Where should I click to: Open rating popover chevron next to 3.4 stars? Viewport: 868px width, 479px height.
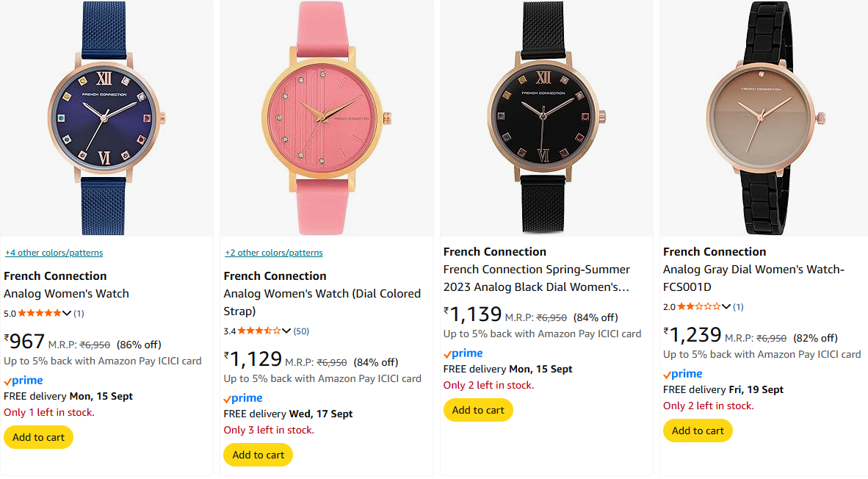(286, 331)
